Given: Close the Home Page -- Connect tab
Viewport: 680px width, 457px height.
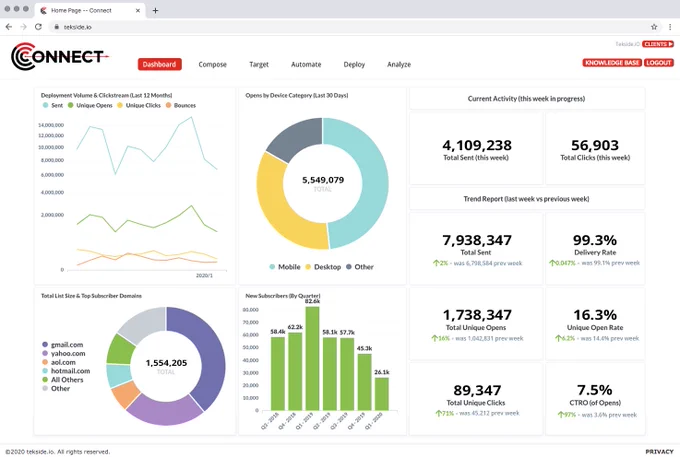Looking at the screenshot, I should pos(138,10).
